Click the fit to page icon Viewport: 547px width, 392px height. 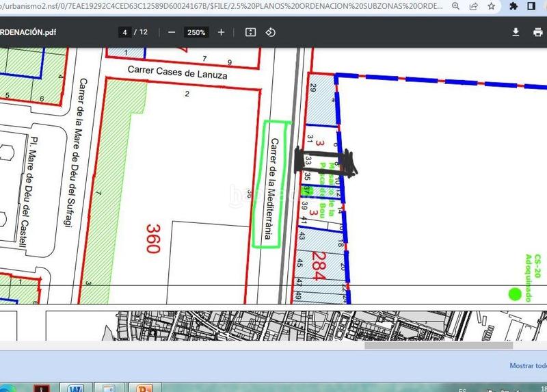click(x=250, y=32)
